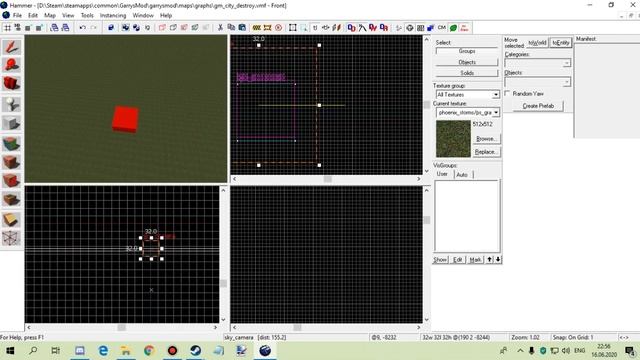640x360 pixels.
Task: Select the Apply Decals tool
Action: (11, 180)
